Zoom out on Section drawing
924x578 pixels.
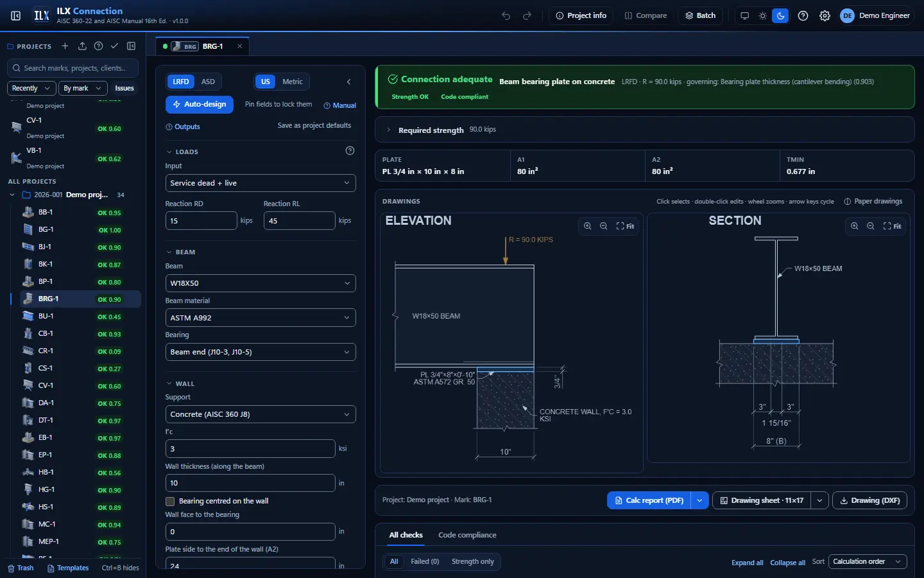(870, 226)
